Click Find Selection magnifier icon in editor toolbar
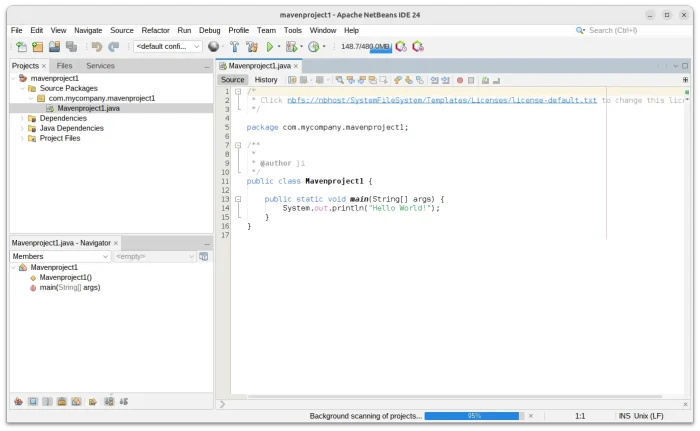The image size is (700, 431). pos(340,80)
